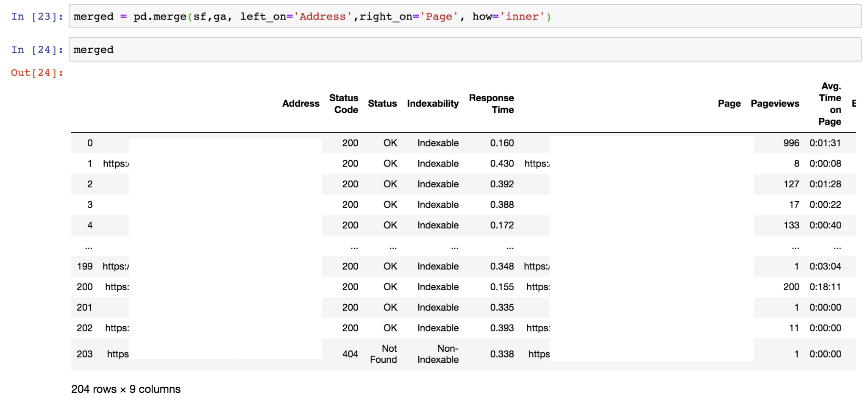Click the Not Found status cell

tap(384, 354)
